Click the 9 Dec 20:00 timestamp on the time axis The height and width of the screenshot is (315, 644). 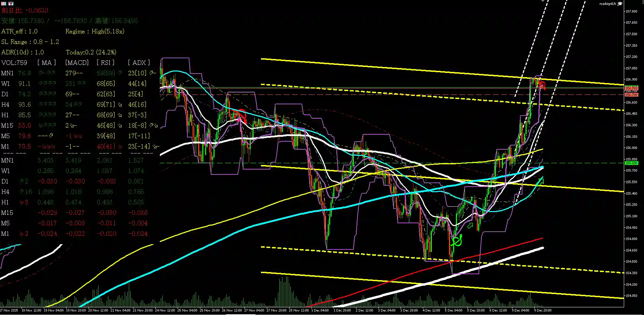pyautogui.click(x=542, y=310)
